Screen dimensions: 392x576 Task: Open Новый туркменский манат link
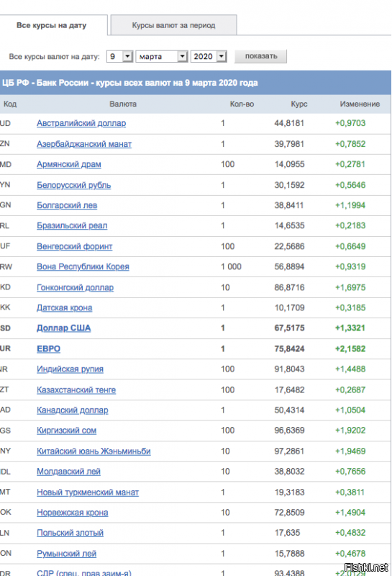pos(88,492)
